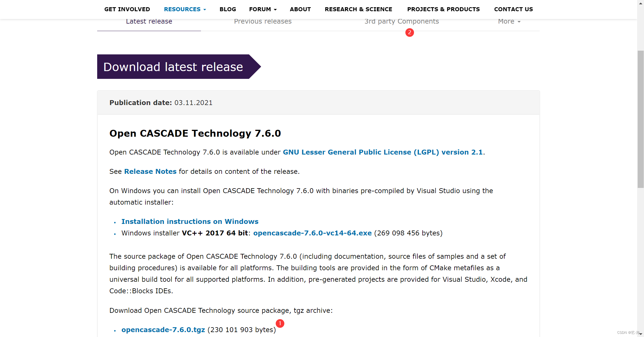Viewport: 644px width, 337px height.
Task: Click the red annotation marker numbered 1
Action: (x=280, y=323)
